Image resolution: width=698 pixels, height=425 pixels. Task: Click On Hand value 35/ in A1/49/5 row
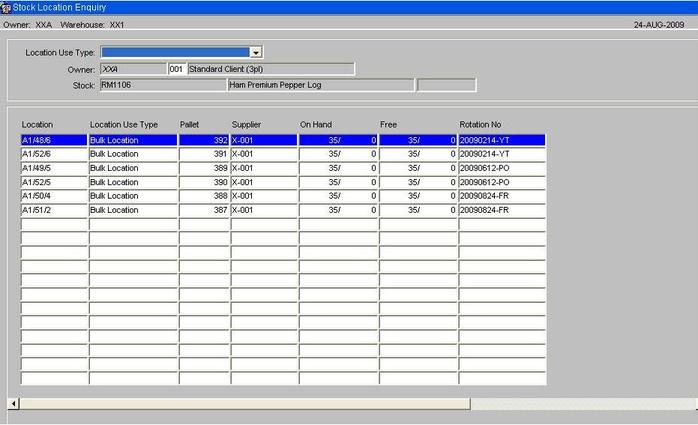(334, 168)
